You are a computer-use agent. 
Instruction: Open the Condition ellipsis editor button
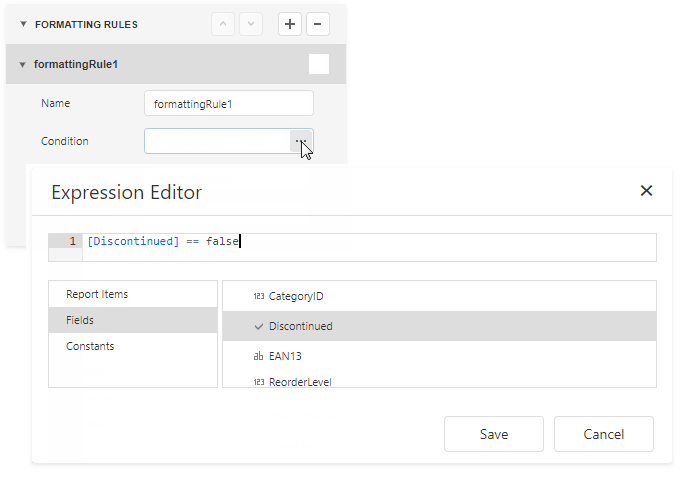pyautogui.click(x=300, y=141)
